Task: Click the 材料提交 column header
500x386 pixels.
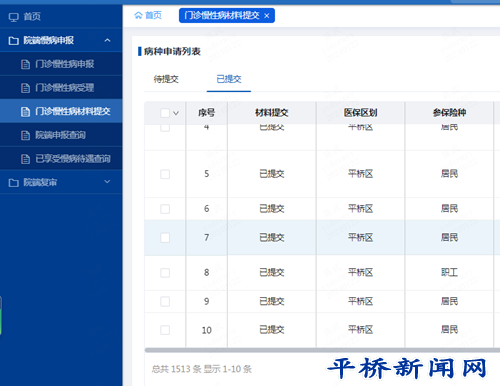Action: [272, 113]
